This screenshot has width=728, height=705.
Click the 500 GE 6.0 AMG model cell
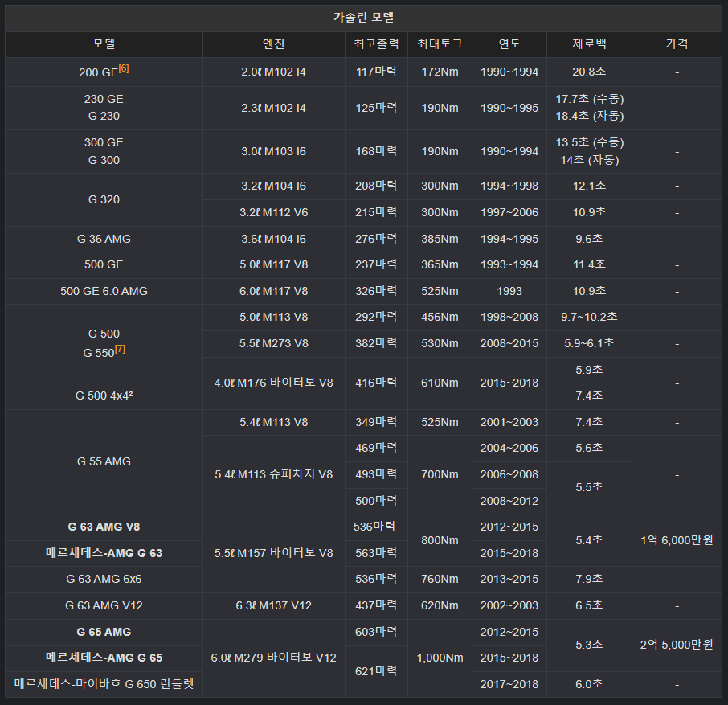coord(104,291)
